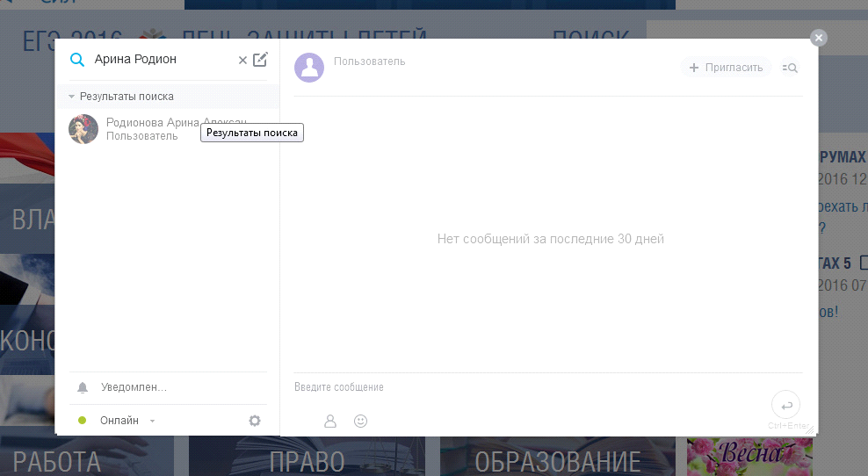Image resolution: width=868 pixels, height=476 pixels.
Task: Open the message history search icon
Action: (x=790, y=68)
